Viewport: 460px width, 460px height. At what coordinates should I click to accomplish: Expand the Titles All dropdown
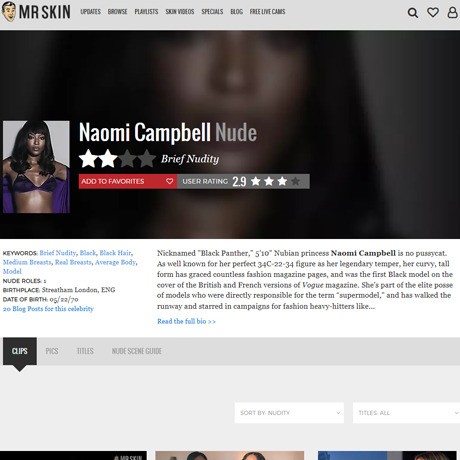click(406, 413)
